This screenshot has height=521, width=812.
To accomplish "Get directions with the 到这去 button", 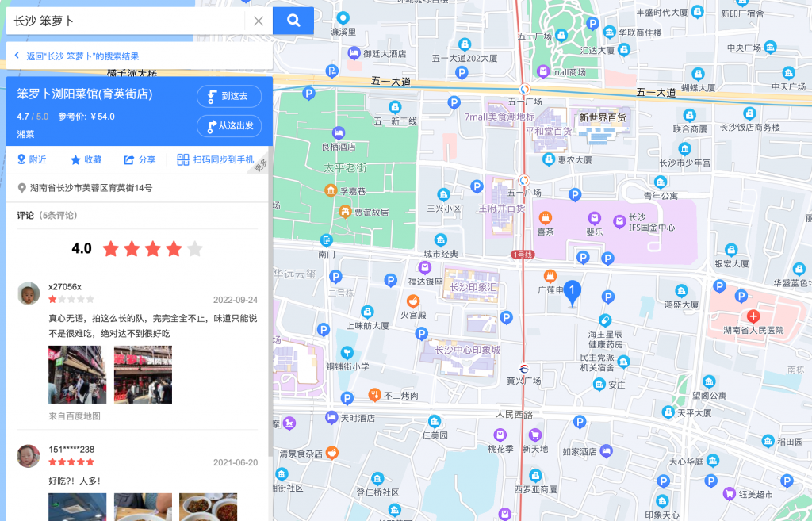I will [229, 96].
